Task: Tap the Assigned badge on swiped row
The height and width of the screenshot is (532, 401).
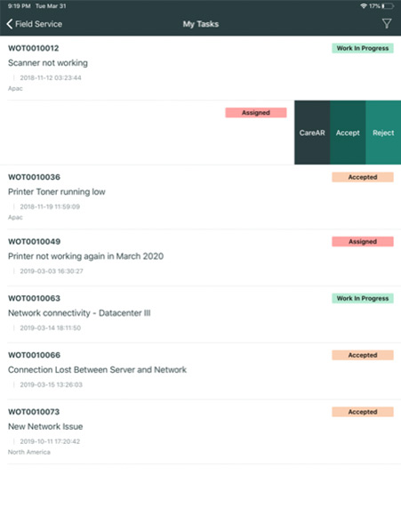Action: tap(256, 113)
